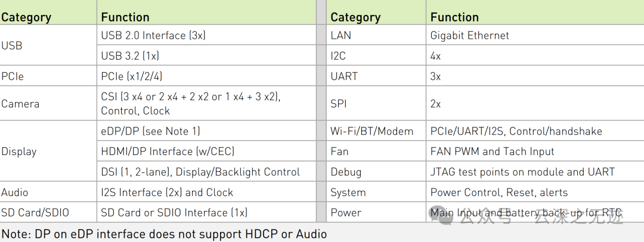Select the USB 2.0 Interface (3x) cell
The width and height of the screenshot is (644, 242).
153,35
